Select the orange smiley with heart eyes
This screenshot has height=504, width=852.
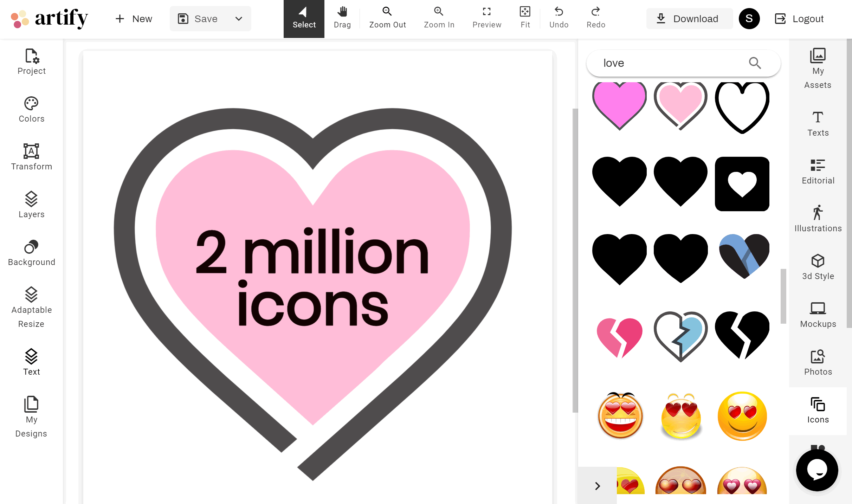(x=742, y=416)
